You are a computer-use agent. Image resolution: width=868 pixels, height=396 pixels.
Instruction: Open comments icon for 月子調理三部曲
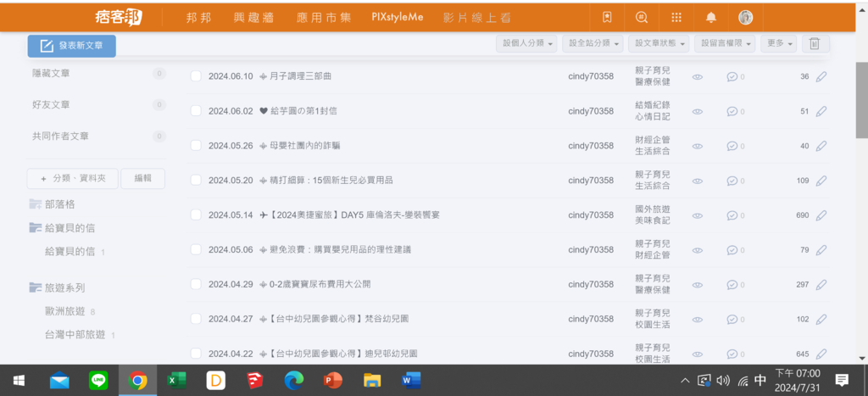(x=732, y=77)
